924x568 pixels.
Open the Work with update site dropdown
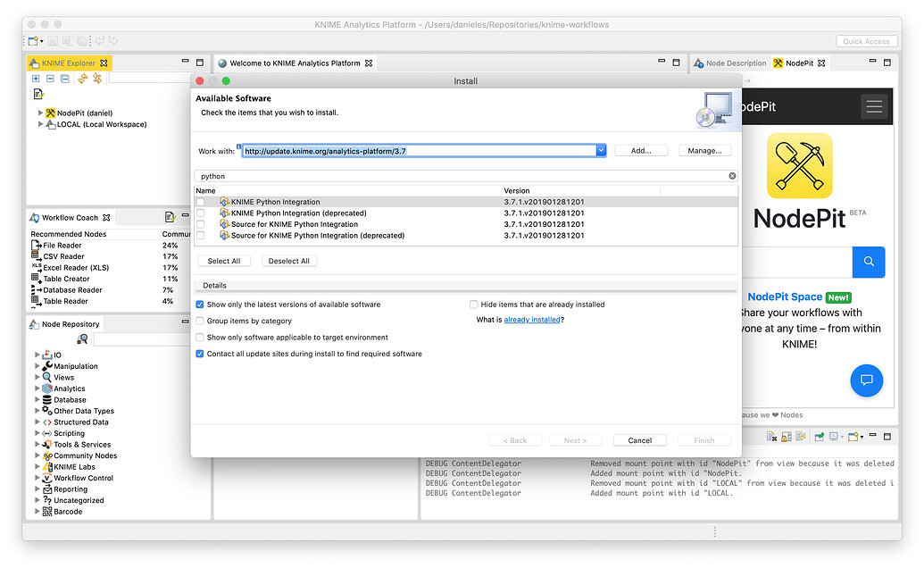pyautogui.click(x=601, y=150)
